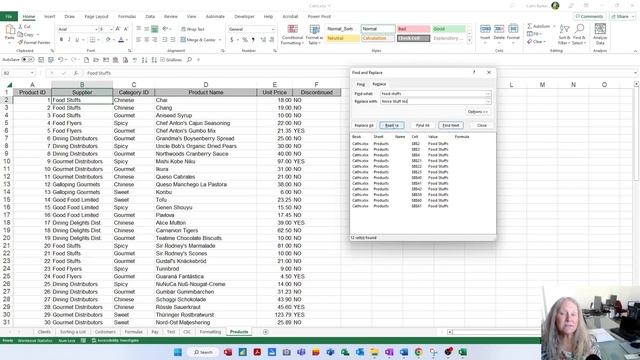Apply the Bad cell style swatch

[413, 29]
